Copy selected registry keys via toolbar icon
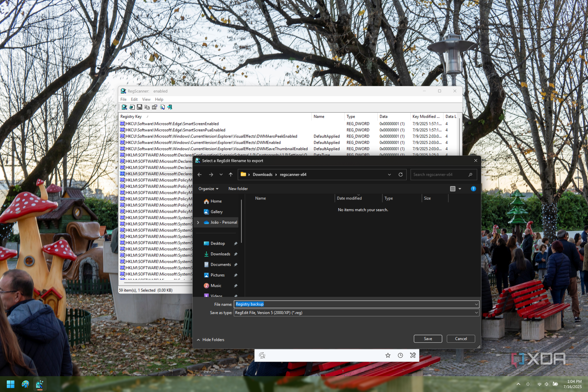 147,107
